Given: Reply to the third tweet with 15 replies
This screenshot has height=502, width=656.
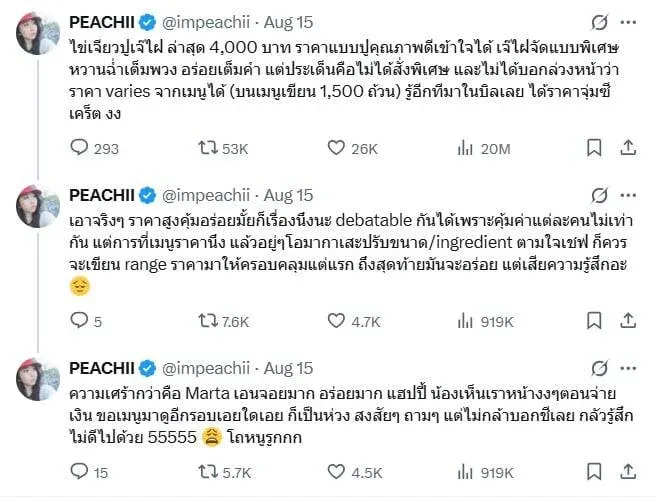Looking at the screenshot, I should point(81,472).
